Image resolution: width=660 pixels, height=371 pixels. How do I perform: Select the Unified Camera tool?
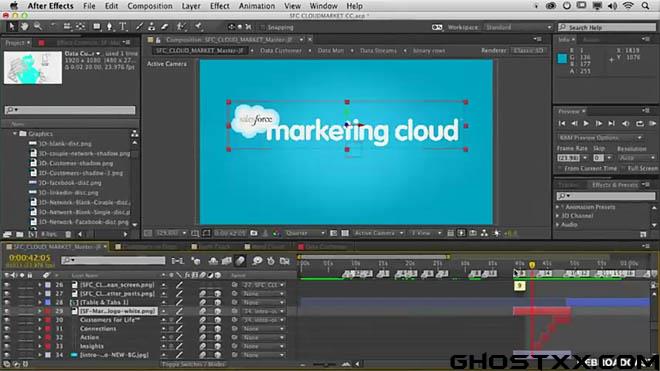click(x=67, y=27)
